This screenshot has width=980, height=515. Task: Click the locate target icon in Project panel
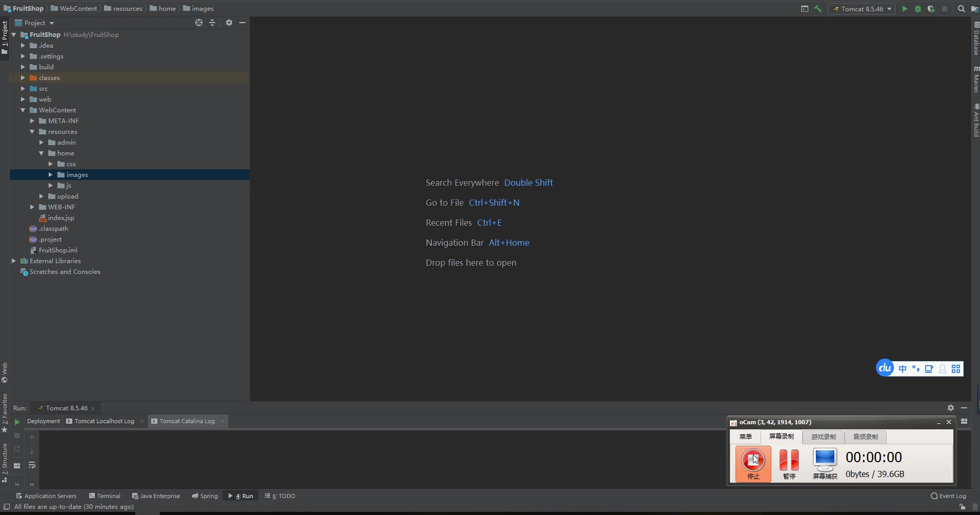coord(199,23)
